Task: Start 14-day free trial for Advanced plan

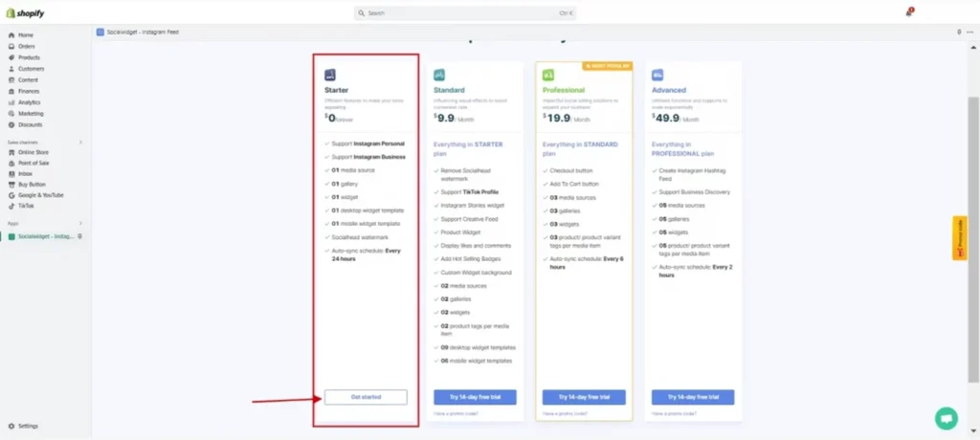Action: (693, 397)
